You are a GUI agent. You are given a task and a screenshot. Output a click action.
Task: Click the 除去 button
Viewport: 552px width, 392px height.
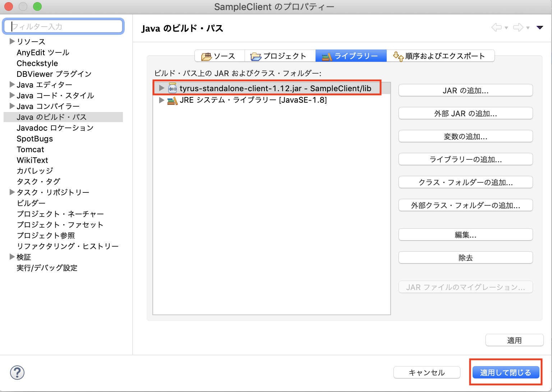pos(465,258)
